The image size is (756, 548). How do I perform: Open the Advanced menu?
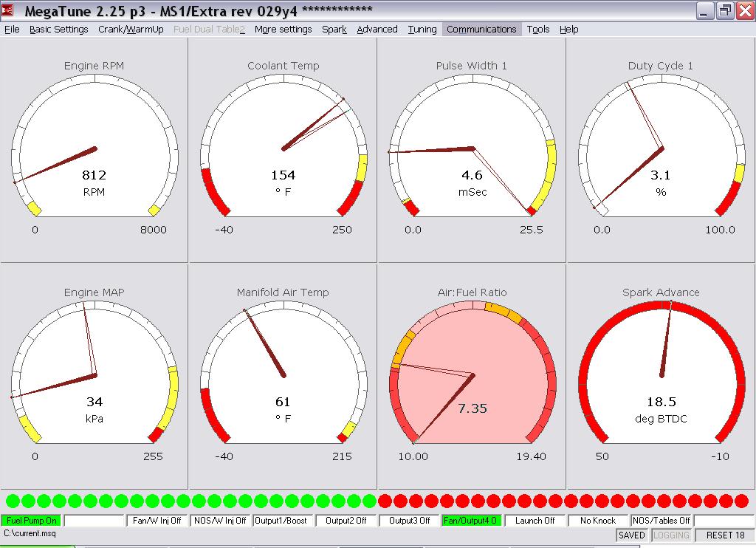[x=377, y=30]
